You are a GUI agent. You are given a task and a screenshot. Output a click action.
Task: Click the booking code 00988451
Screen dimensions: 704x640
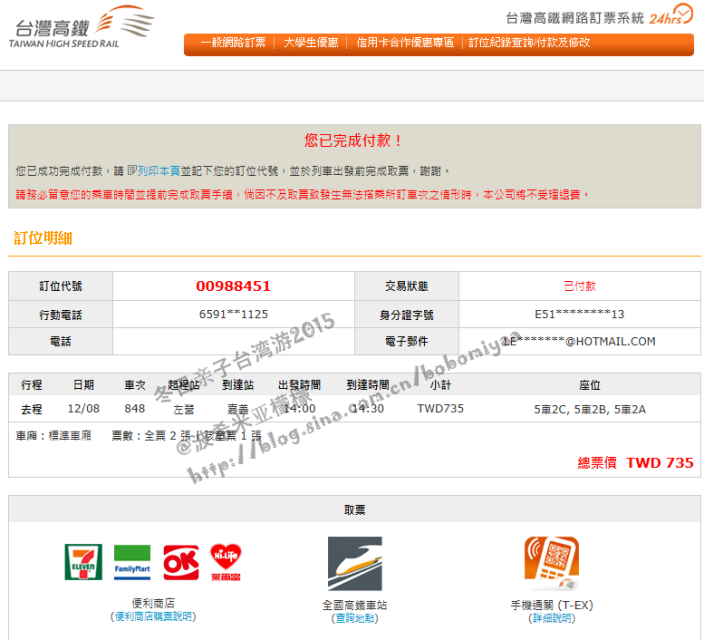(233, 286)
